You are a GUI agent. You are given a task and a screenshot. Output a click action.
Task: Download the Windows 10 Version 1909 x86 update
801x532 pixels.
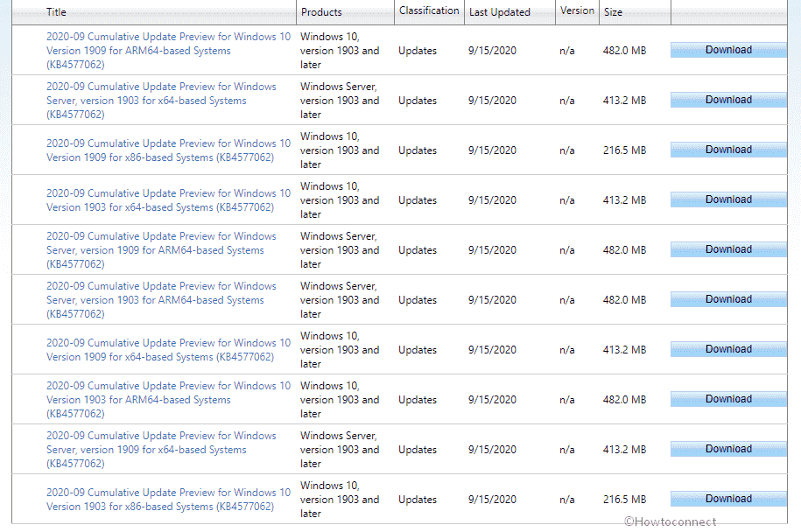(728, 150)
